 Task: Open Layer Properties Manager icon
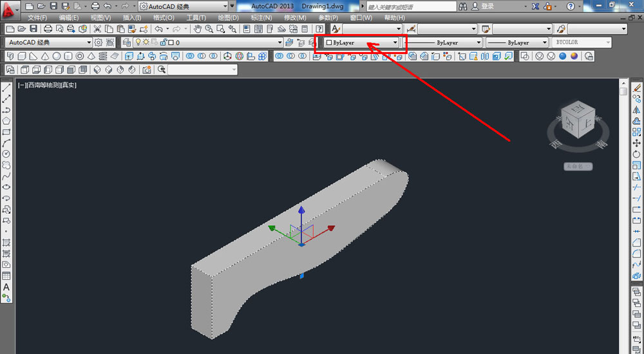coord(127,42)
